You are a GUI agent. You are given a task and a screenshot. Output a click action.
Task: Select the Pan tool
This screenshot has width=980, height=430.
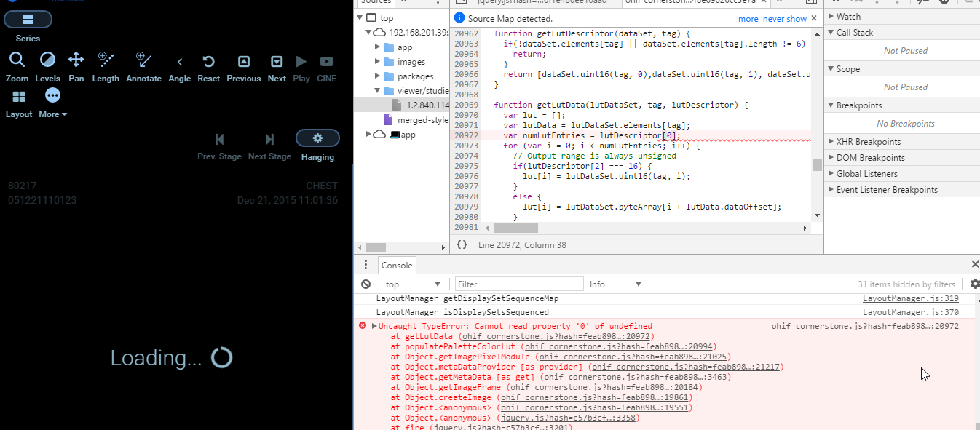point(76,68)
